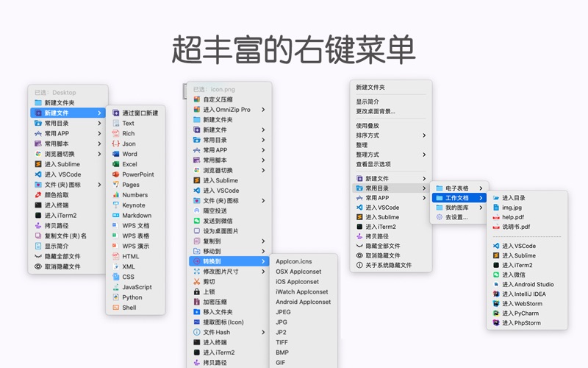Click the Android Studio icon in right submenu

click(x=496, y=284)
